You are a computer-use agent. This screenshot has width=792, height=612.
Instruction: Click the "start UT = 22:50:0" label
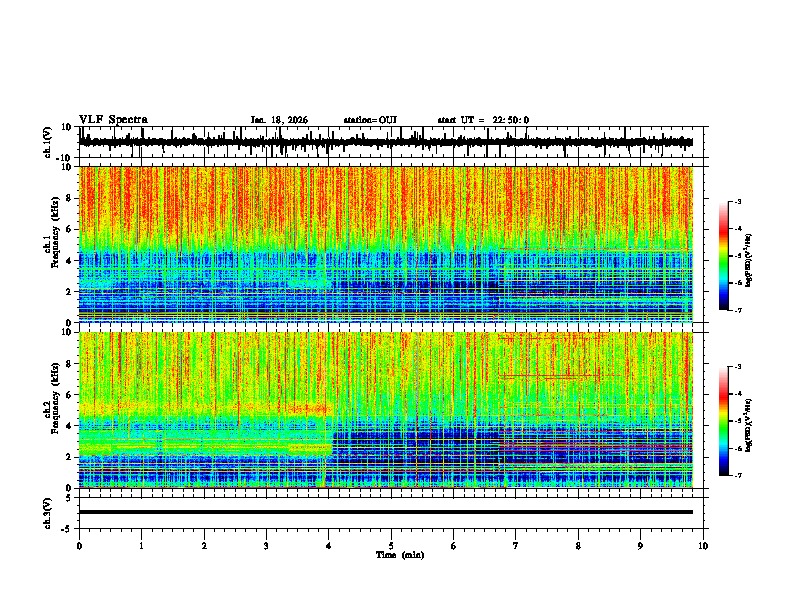pos(483,120)
